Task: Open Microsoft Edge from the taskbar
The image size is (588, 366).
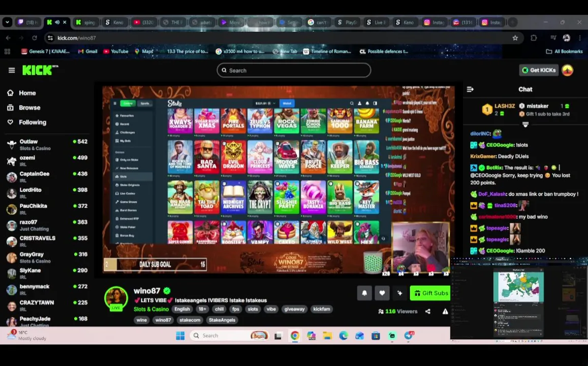Action: click(344, 335)
